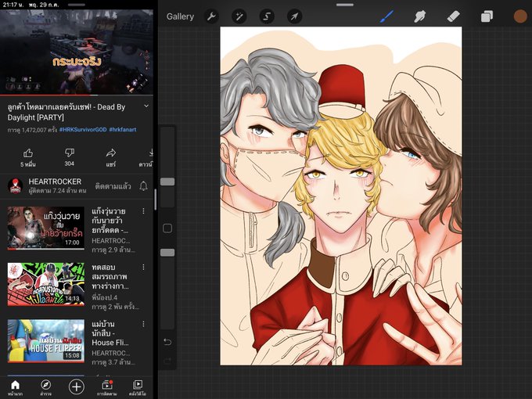Toggle the channel notification bell

click(x=143, y=186)
